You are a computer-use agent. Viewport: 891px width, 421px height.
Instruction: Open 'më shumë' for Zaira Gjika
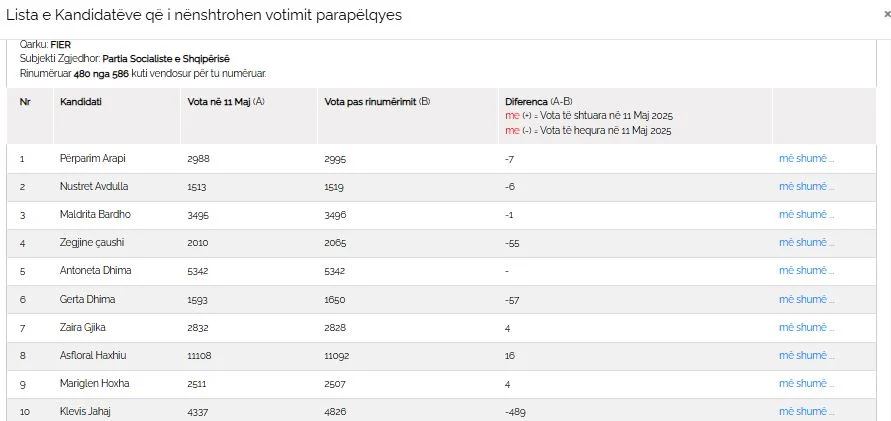click(x=806, y=327)
